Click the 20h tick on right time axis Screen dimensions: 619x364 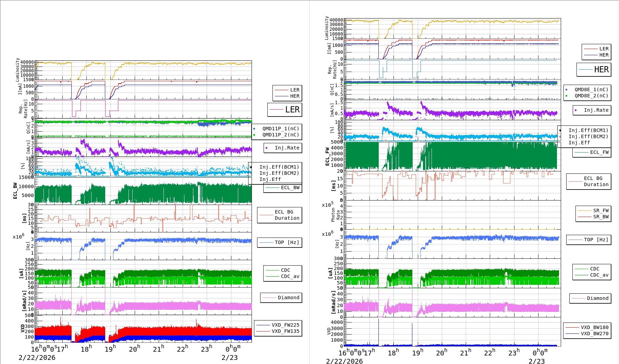(x=441, y=353)
